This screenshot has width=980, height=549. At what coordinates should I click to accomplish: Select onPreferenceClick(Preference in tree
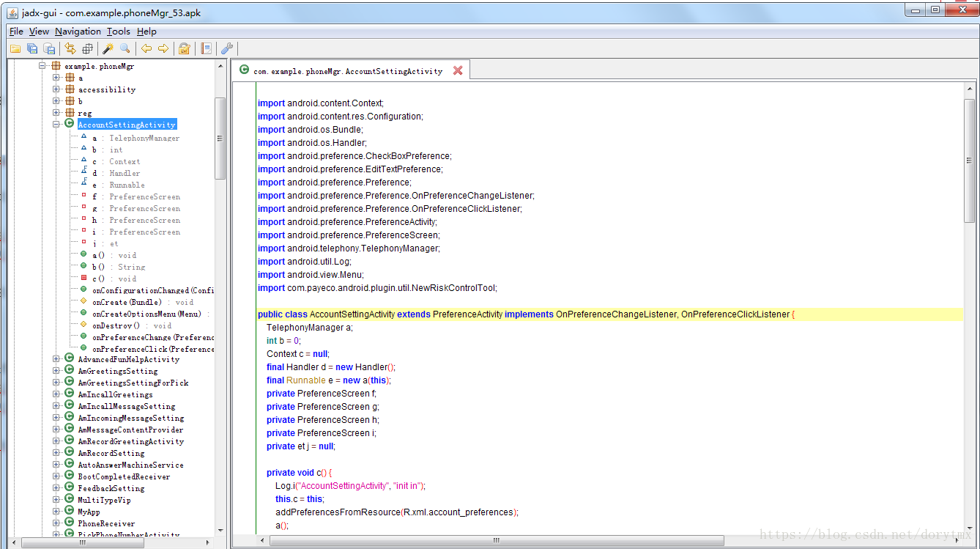coord(153,349)
